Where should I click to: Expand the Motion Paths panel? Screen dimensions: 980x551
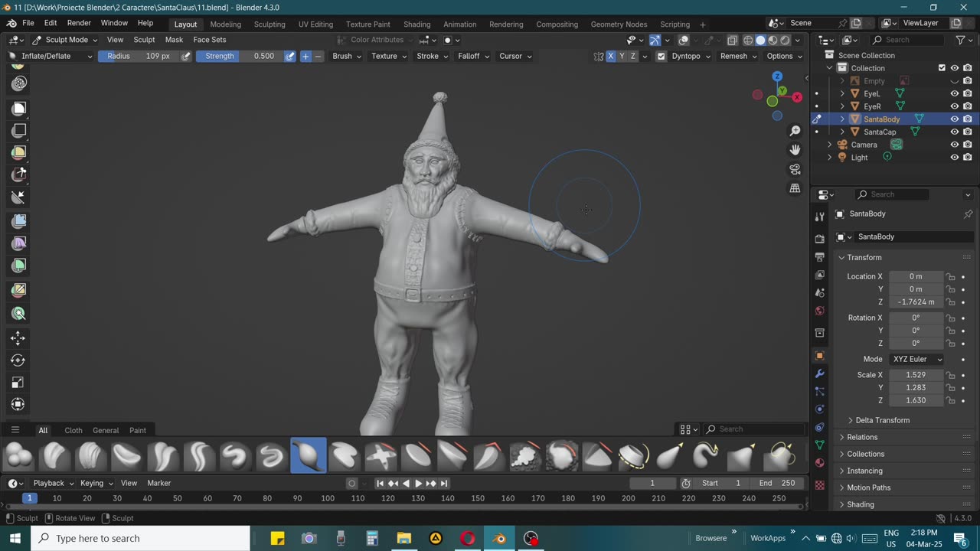[x=867, y=487]
